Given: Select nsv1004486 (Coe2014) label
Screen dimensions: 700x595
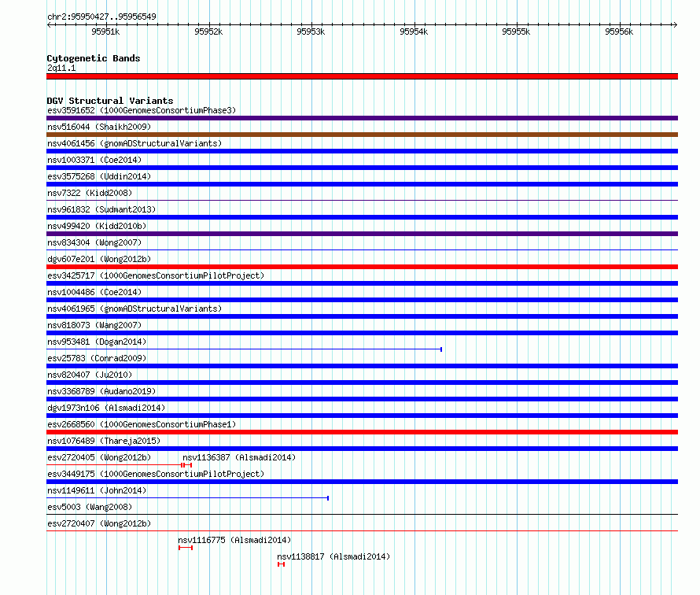Looking at the screenshot, I should pos(94,292).
